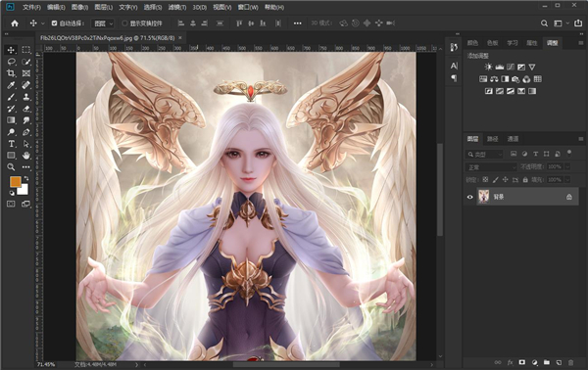The height and width of the screenshot is (370, 588).
Task: Select the Path Selection tool
Action: [25, 144]
